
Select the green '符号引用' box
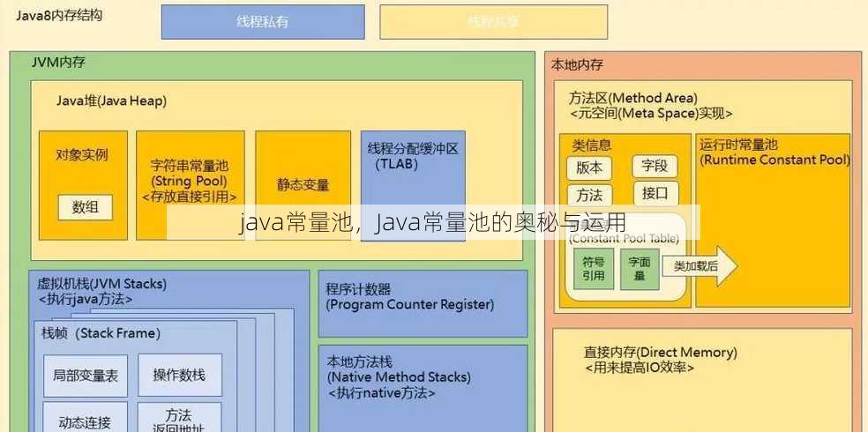(x=594, y=269)
